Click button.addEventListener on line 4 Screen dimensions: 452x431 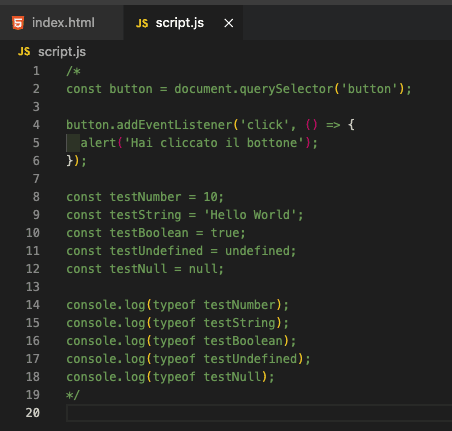149,125
